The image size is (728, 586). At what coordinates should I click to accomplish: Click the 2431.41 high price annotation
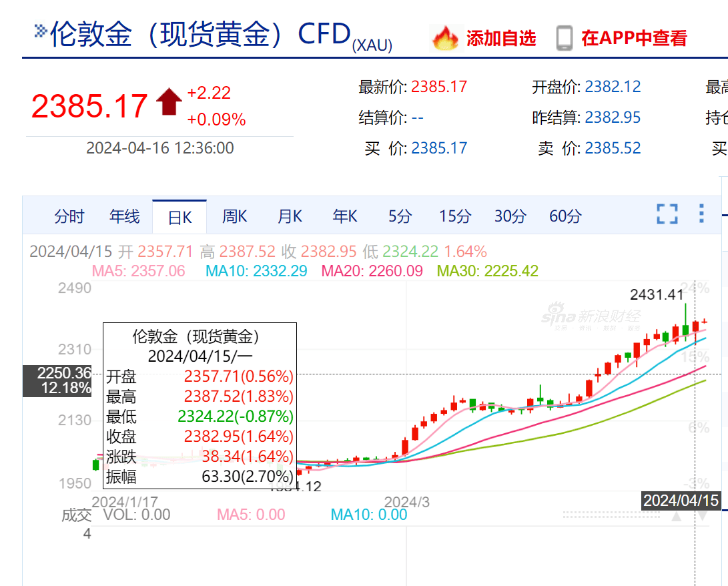tap(657, 294)
